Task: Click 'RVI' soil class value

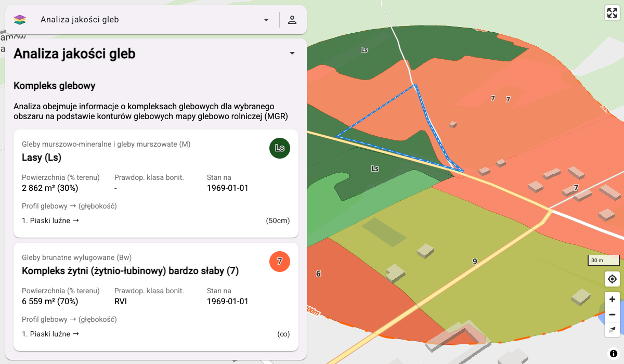Action: 121,301
